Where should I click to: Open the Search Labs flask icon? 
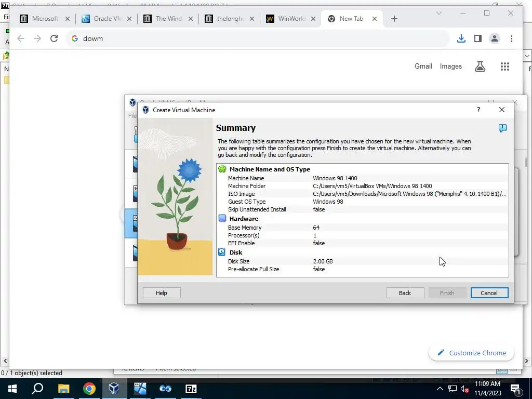[x=480, y=66]
